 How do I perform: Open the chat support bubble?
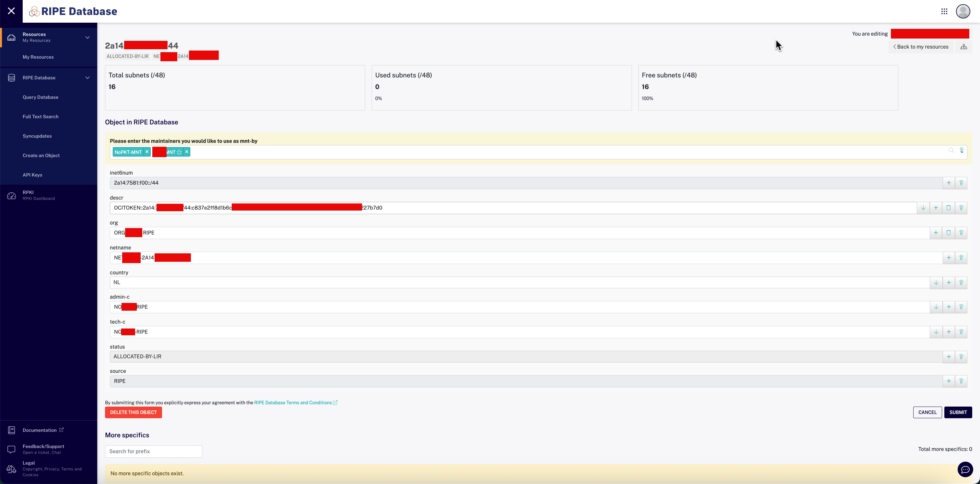[965, 469]
